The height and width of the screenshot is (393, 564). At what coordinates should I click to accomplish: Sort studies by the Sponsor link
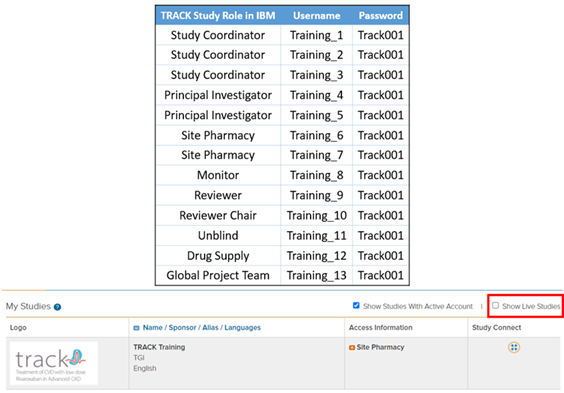point(182,328)
